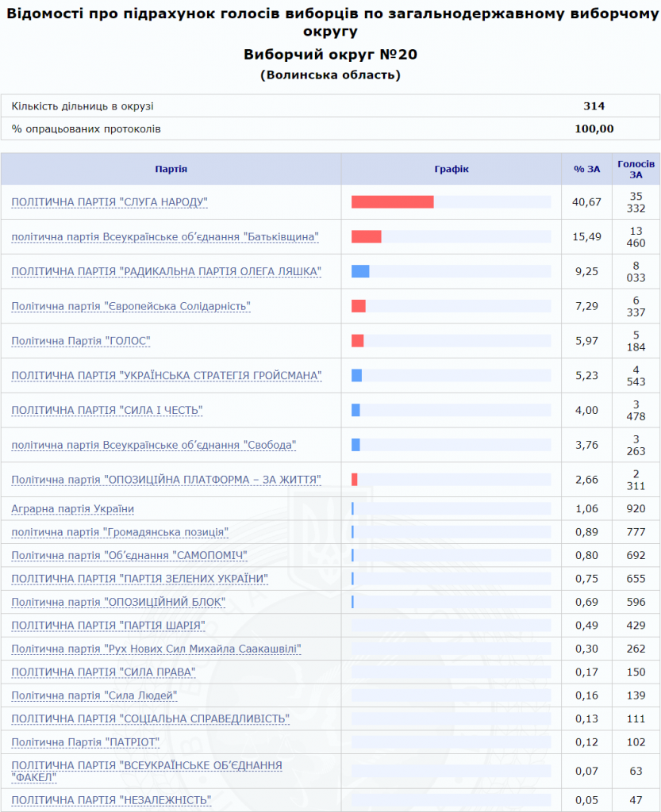Click the "Партія" column header
Screen dimensions: 661x812
[x=171, y=169]
